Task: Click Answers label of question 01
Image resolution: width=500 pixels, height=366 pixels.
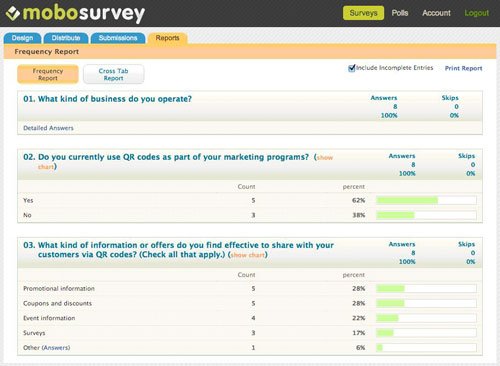Action: tap(384, 98)
